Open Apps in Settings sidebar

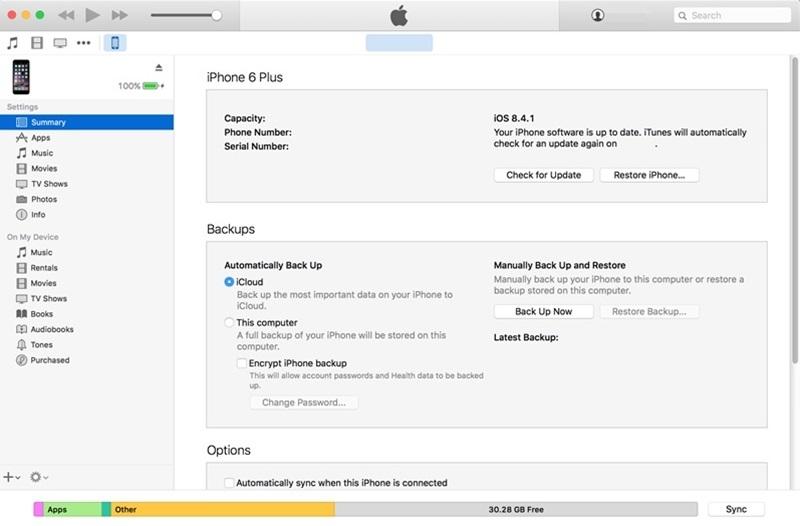[87, 138]
